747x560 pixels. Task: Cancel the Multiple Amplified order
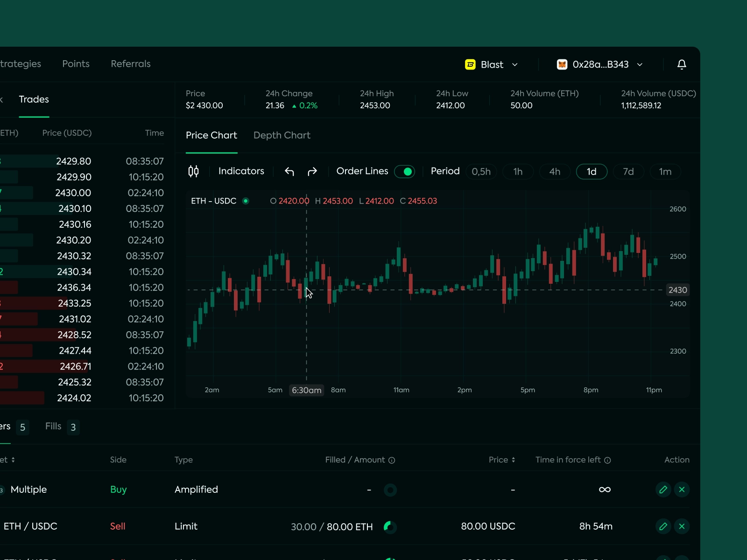tap(682, 490)
